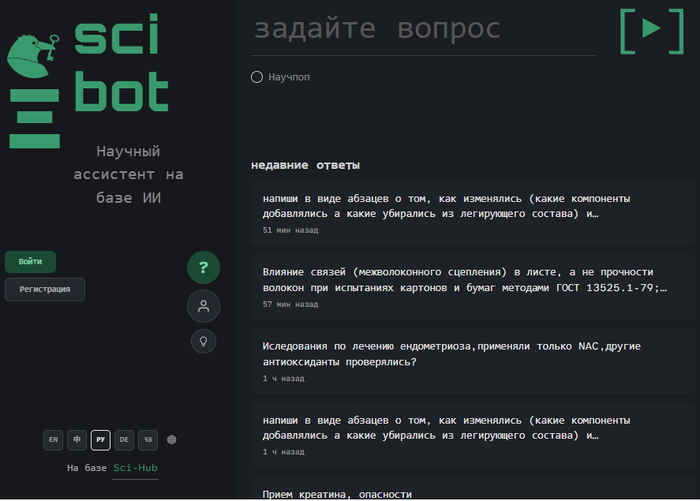Viewport: 700px width, 501px height.
Task: Open the globe more-languages icon
Action: 171,440
